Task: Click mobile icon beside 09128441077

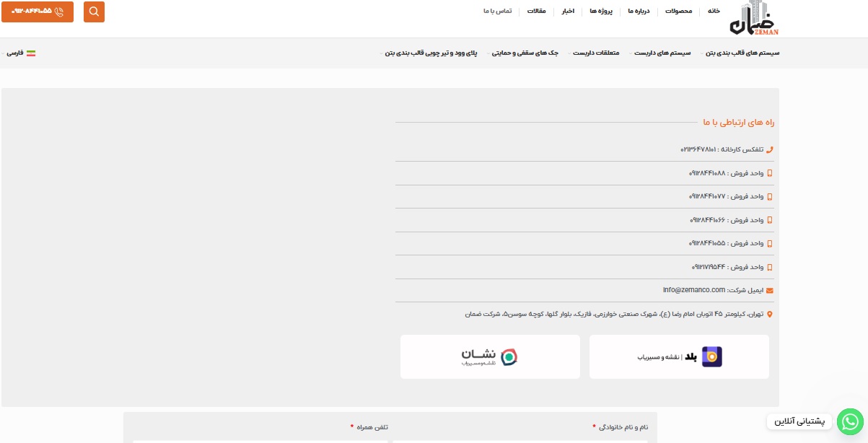Action: (770, 196)
